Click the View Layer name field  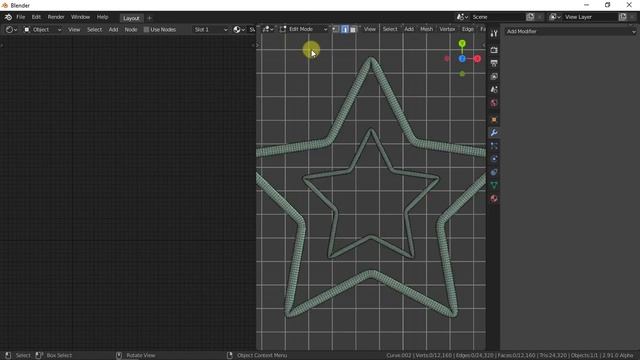590,17
